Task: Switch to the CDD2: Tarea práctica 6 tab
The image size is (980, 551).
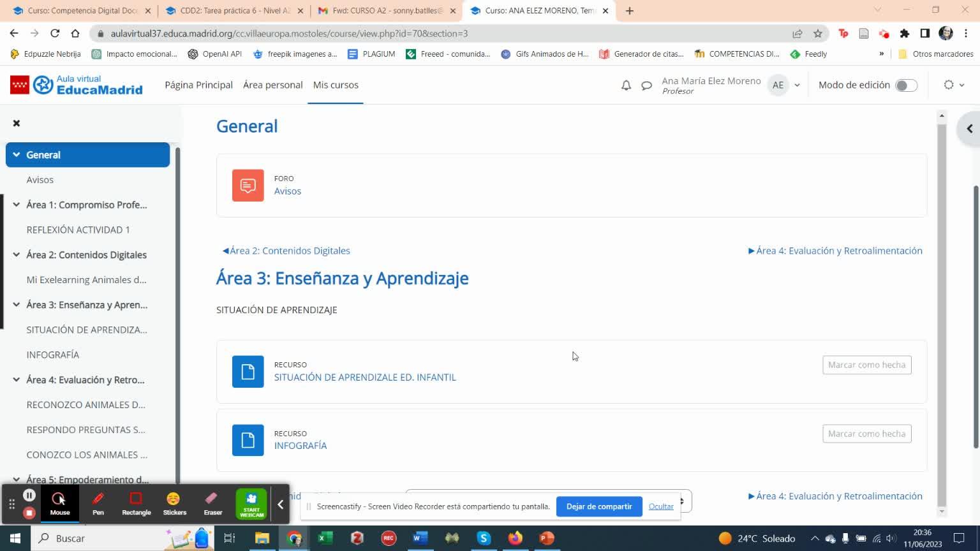Action: 234,11
